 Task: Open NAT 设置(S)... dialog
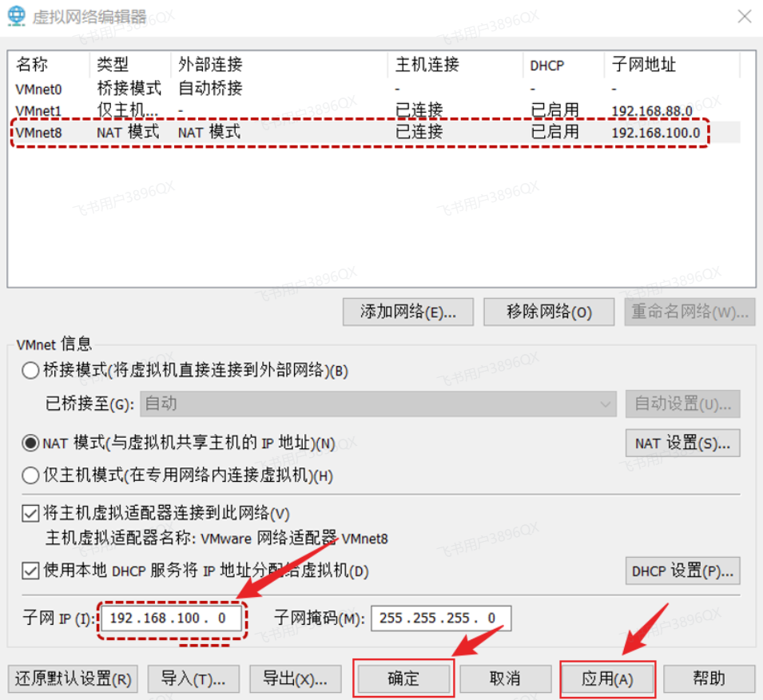tap(683, 443)
